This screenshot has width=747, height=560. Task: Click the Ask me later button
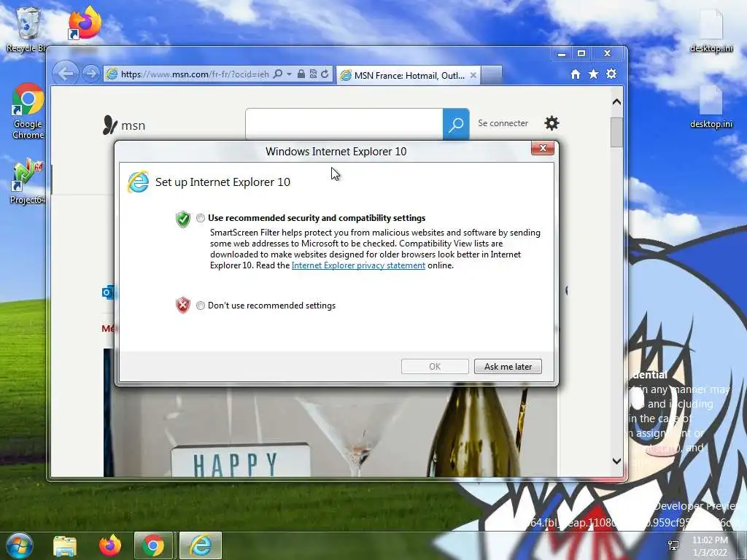(508, 367)
